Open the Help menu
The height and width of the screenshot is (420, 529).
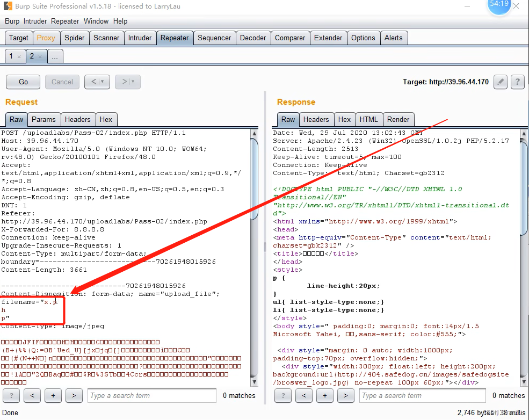(x=120, y=21)
